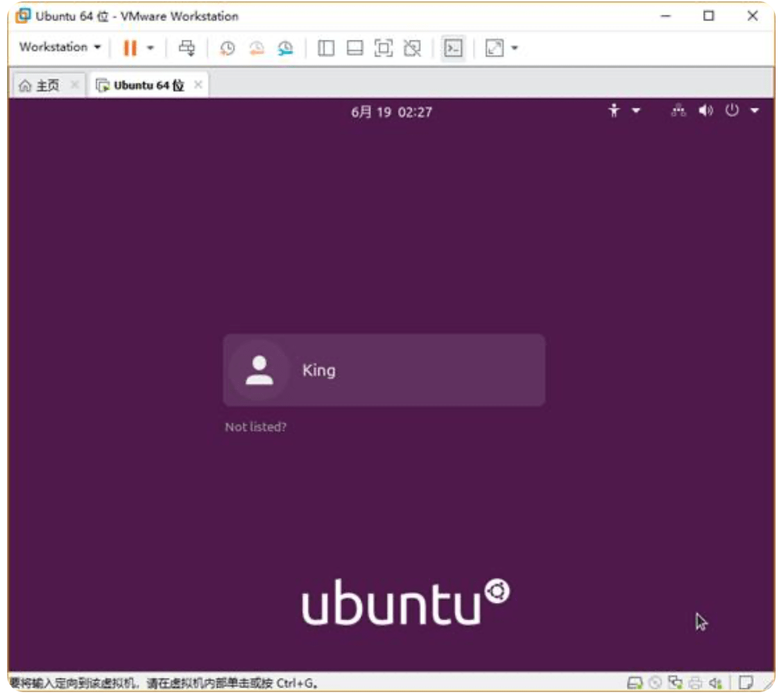Switch to Unity mode
Image resolution: width=784 pixels, height=694 pixels.
413,48
